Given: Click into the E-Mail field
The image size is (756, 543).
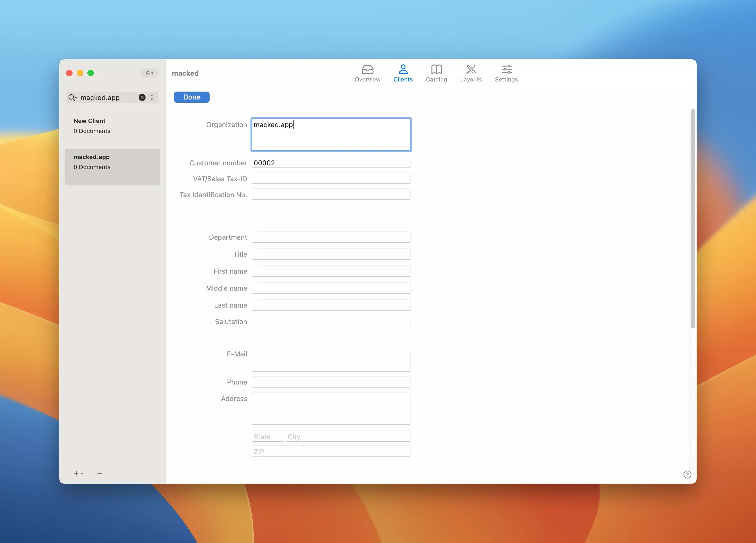Looking at the screenshot, I should [331, 360].
